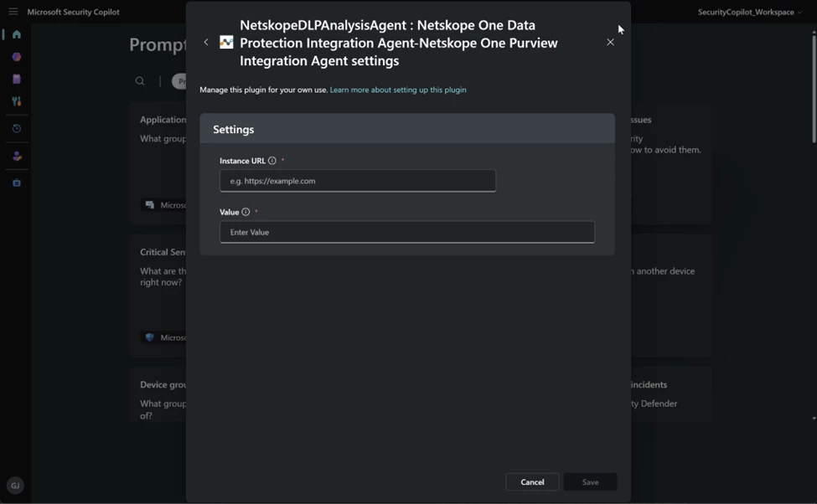Click the Netskope plugin logo icon
817x504 pixels.
[x=226, y=42]
